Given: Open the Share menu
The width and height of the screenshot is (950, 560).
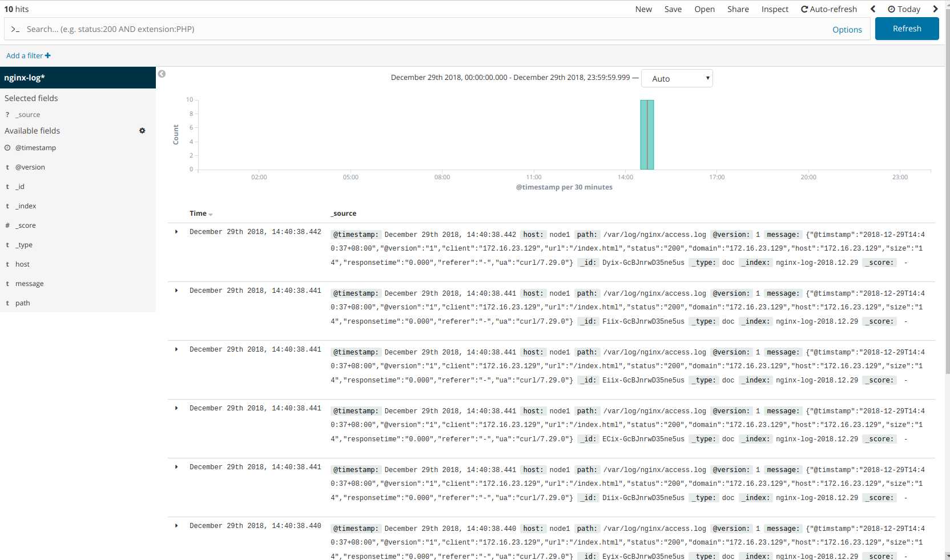Looking at the screenshot, I should pyautogui.click(x=738, y=9).
